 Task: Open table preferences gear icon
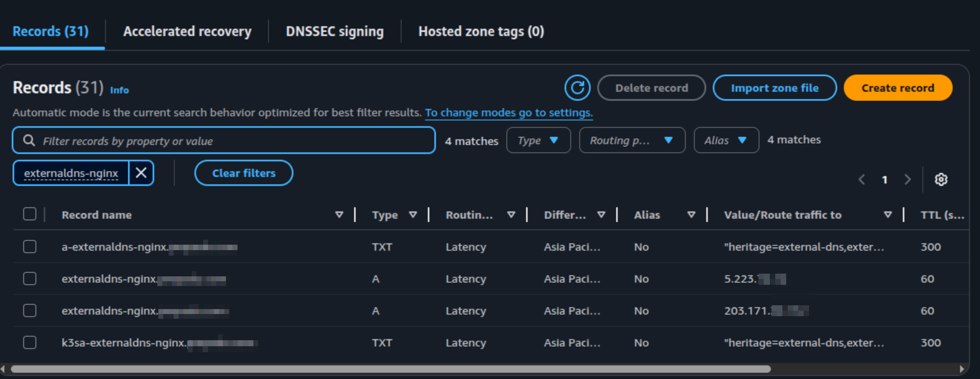(941, 180)
